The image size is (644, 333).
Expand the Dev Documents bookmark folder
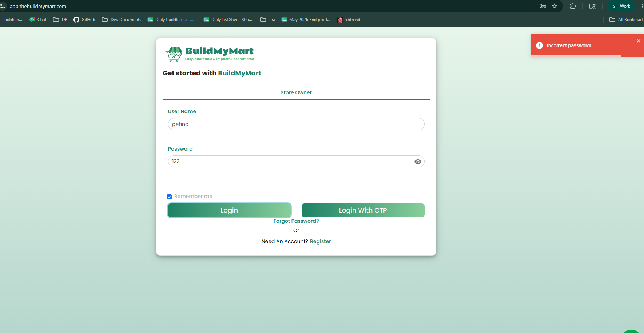coord(122,20)
